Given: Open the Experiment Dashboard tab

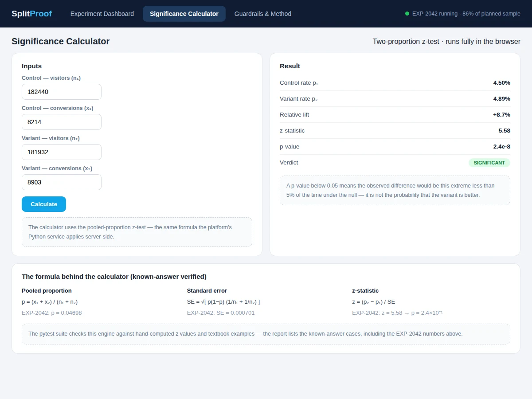Looking at the screenshot, I should click(x=102, y=14).
